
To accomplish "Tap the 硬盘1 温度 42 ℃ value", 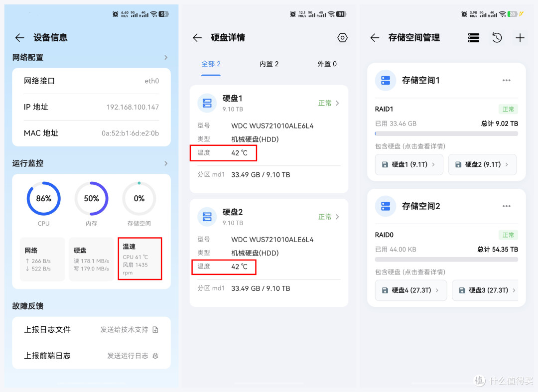I will [x=239, y=153].
